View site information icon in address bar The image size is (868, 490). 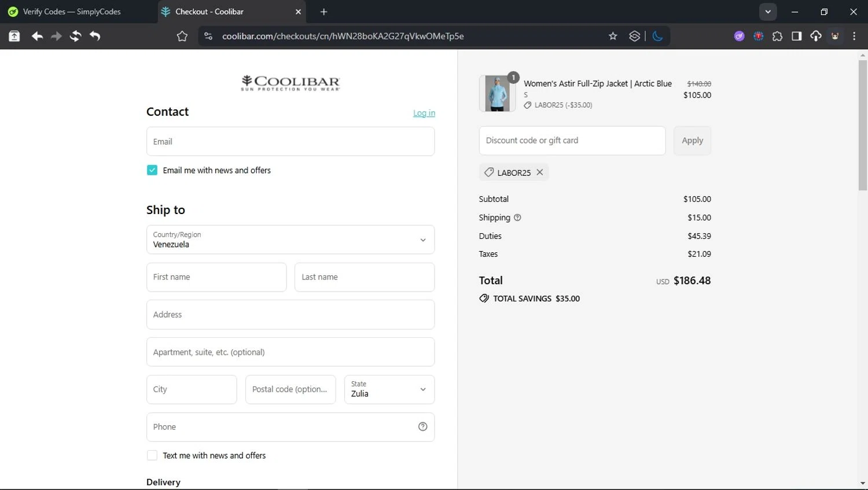point(208,36)
